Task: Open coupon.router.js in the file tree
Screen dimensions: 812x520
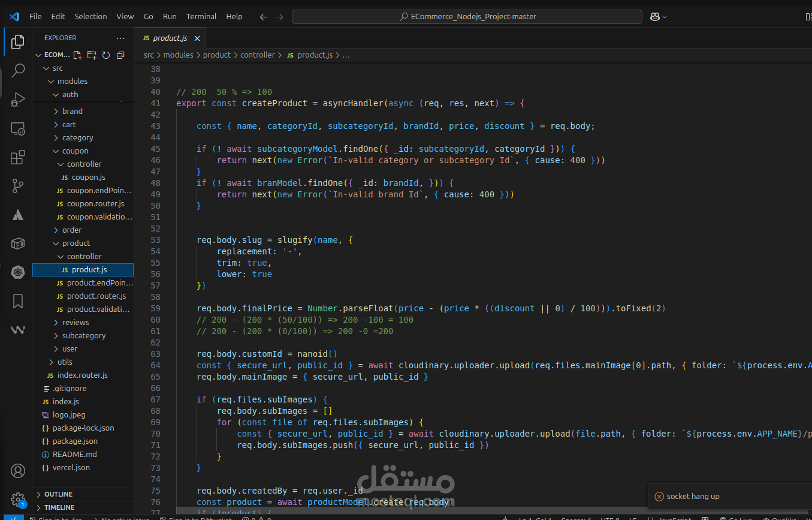Action: point(95,203)
